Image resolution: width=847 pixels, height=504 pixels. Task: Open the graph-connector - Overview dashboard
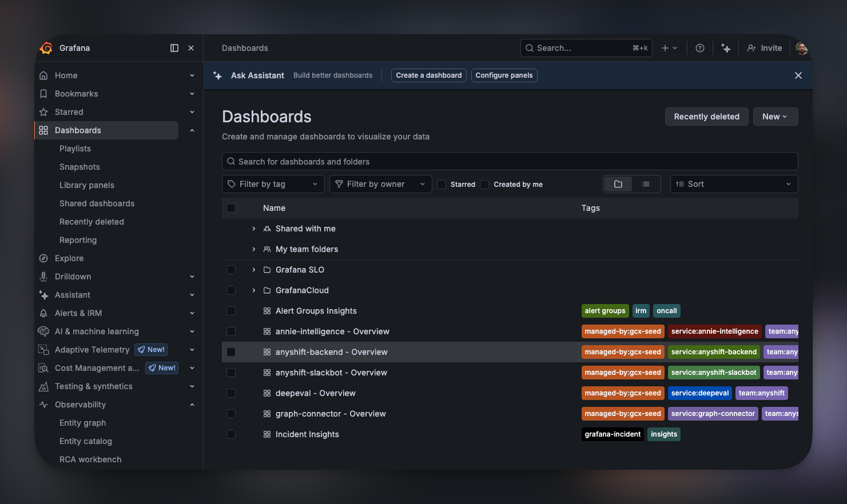(x=331, y=414)
